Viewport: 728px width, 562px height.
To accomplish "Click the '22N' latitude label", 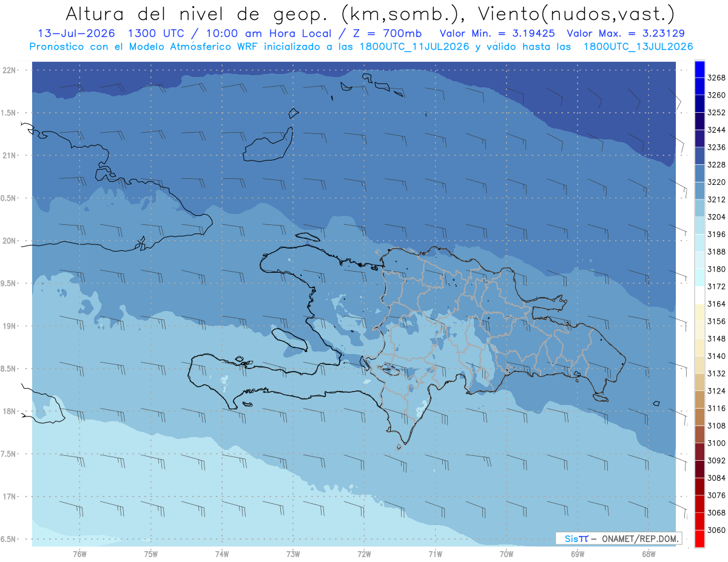I will coord(9,70).
